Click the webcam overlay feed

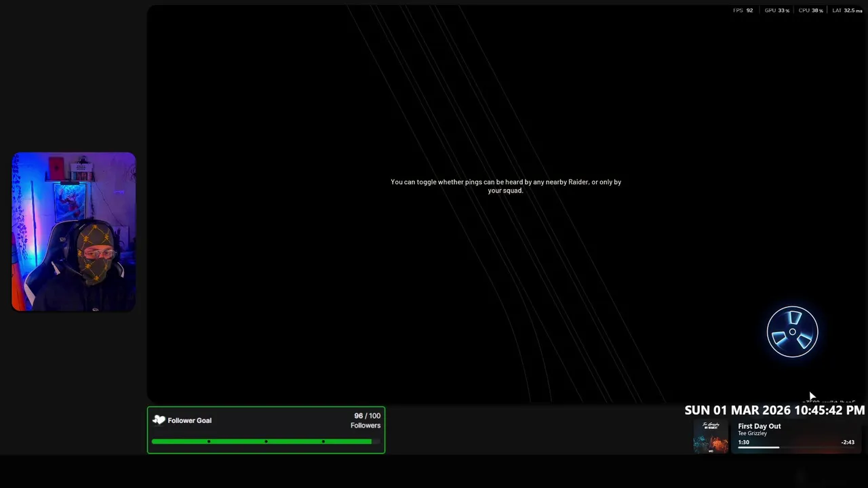click(73, 232)
